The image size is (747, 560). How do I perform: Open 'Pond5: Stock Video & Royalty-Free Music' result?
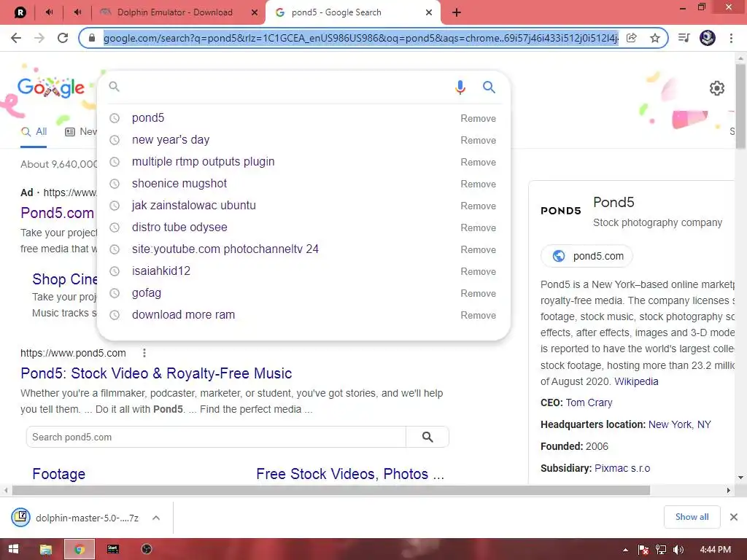click(156, 373)
